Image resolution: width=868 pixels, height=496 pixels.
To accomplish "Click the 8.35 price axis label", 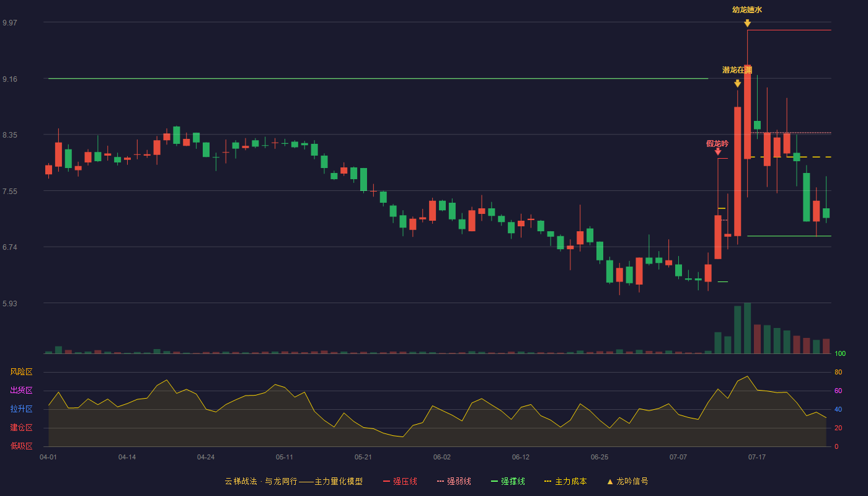I will click(x=10, y=135).
